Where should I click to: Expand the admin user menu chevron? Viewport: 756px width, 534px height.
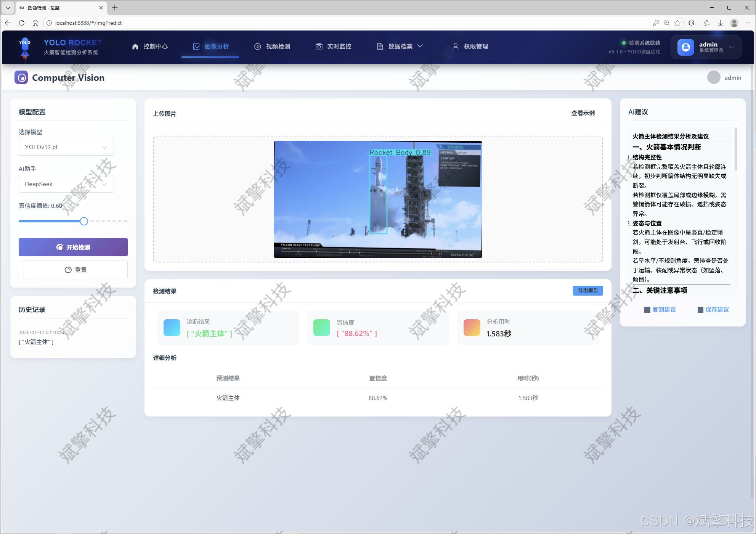point(731,47)
